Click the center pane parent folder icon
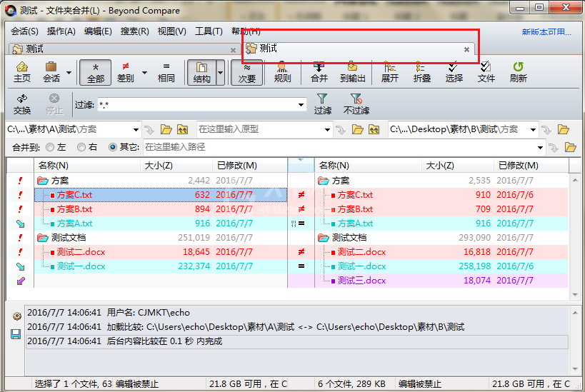 click(374, 130)
